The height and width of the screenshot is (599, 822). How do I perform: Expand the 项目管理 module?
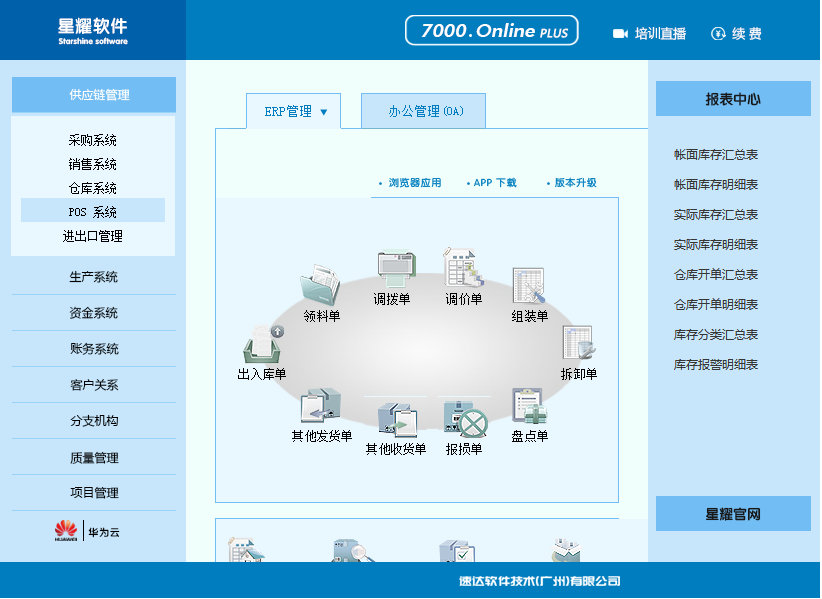tap(94, 493)
